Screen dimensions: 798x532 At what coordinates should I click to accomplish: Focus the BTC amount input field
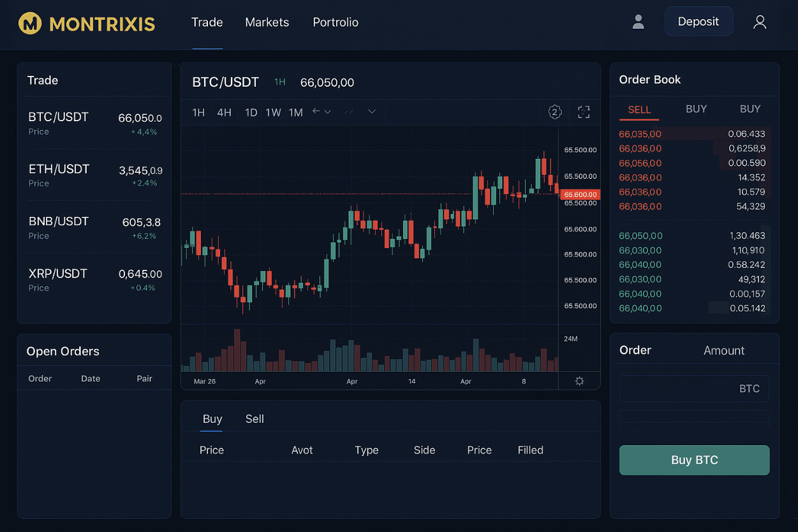(x=694, y=388)
